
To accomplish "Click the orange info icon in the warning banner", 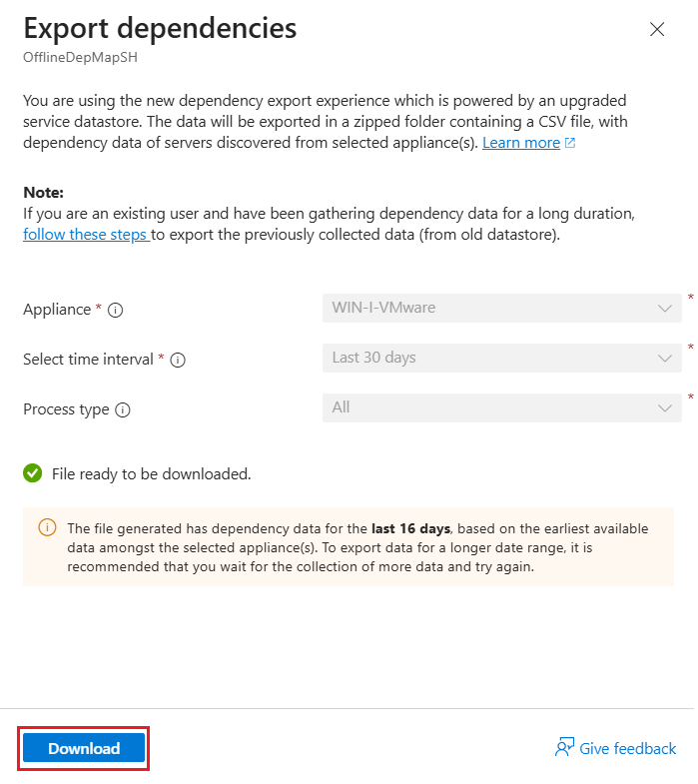I will coord(47,527).
